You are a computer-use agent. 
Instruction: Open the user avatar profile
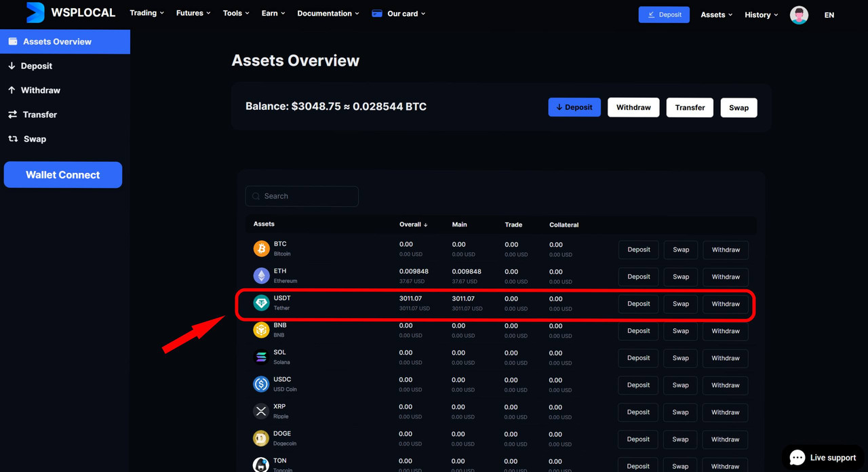click(x=799, y=15)
